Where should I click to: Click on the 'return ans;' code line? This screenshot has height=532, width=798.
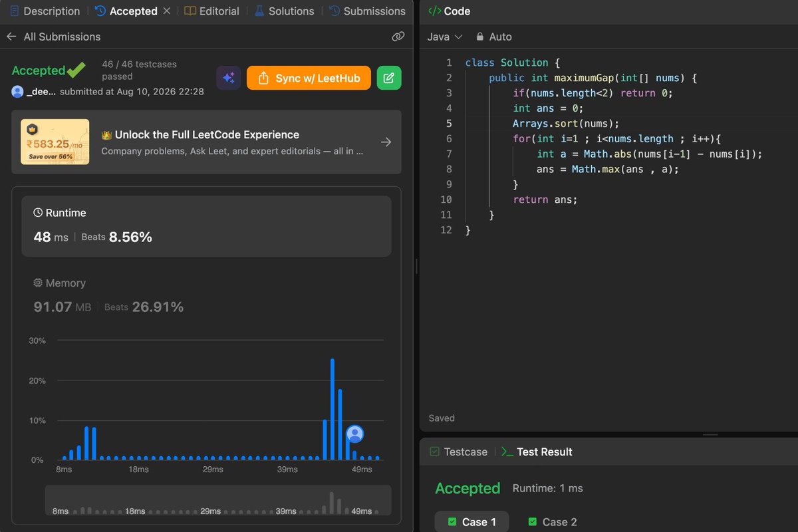pyautogui.click(x=545, y=199)
